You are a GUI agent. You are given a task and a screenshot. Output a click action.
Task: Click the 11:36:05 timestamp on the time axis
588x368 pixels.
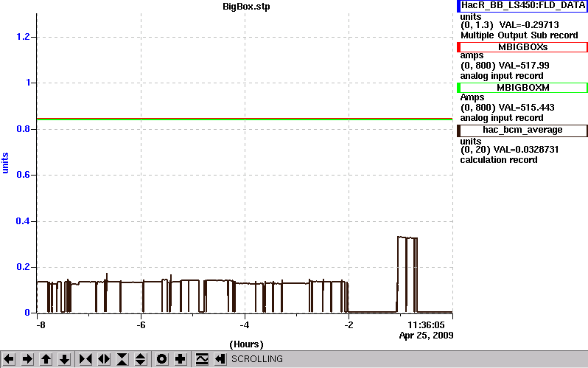pyautogui.click(x=426, y=324)
